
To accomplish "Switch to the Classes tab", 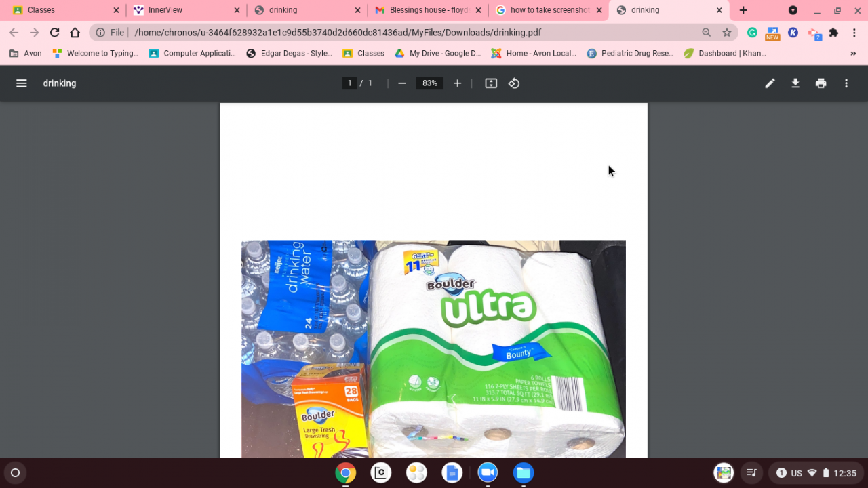I will click(64, 10).
